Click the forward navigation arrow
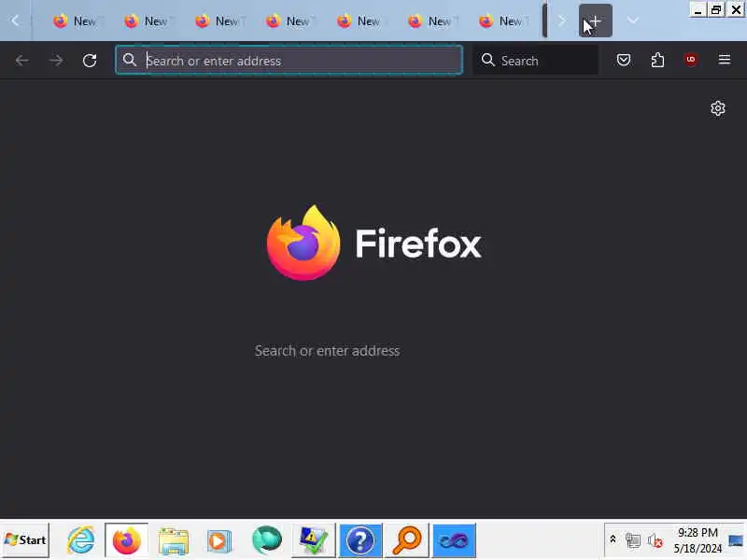The height and width of the screenshot is (560, 747). pos(56,61)
